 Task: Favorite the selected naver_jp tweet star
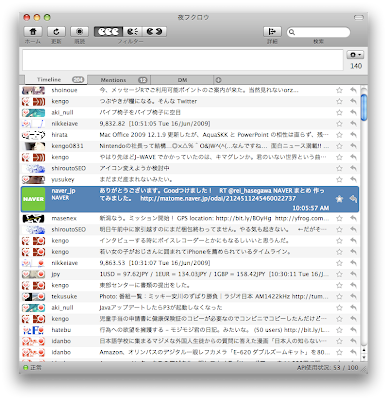pos(339,199)
